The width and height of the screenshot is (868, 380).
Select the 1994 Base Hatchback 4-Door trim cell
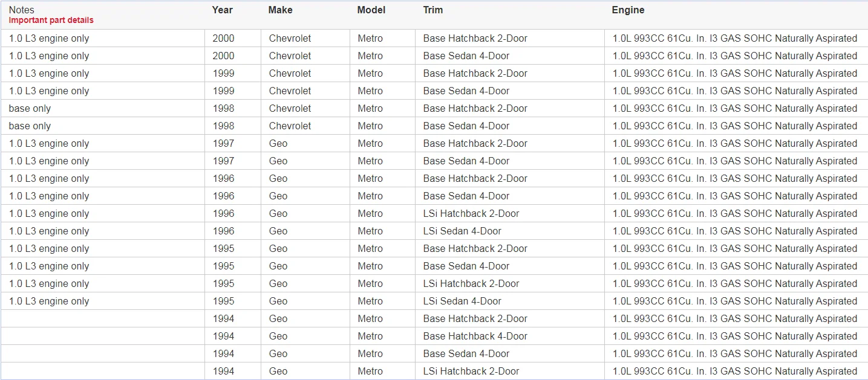pos(510,337)
